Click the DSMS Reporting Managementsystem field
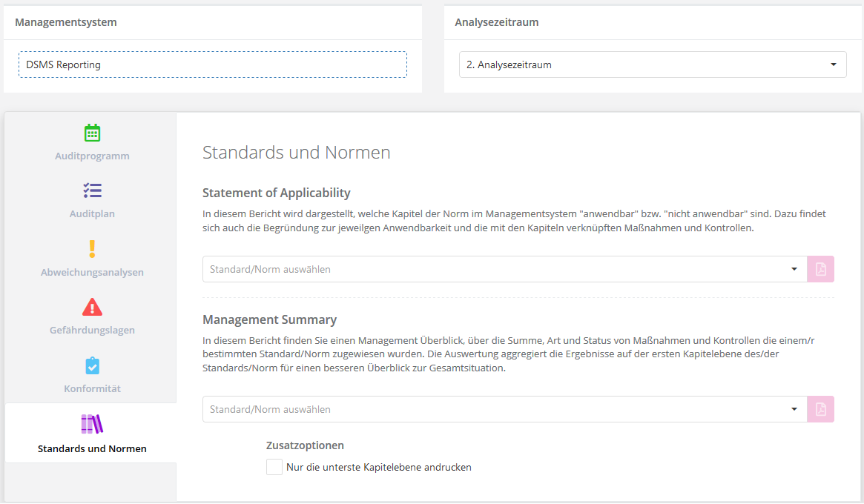 click(212, 64)
